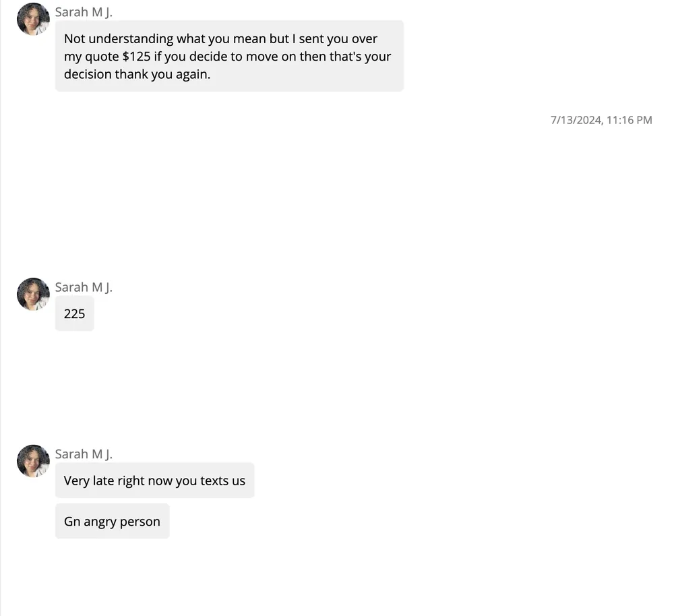Click the 7/13/2024 date in the timestamp
Viewport: 674px width, 616px height.
576,120
